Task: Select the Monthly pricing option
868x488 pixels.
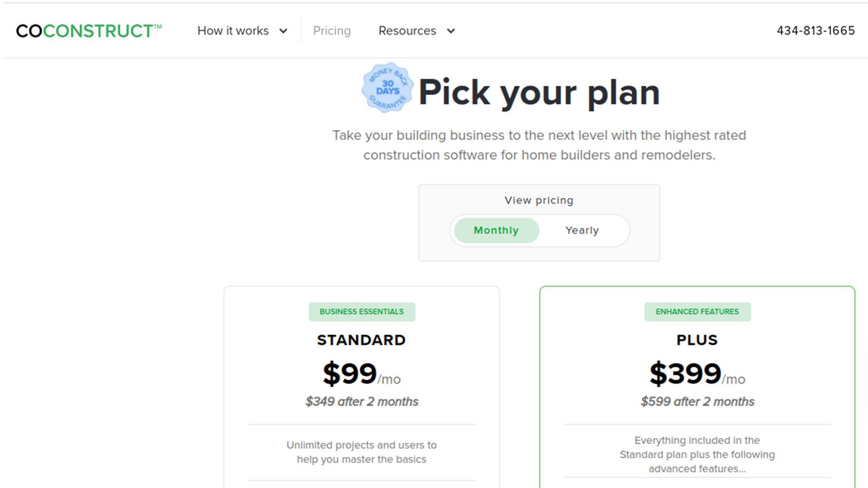Action: click(495, 230)
